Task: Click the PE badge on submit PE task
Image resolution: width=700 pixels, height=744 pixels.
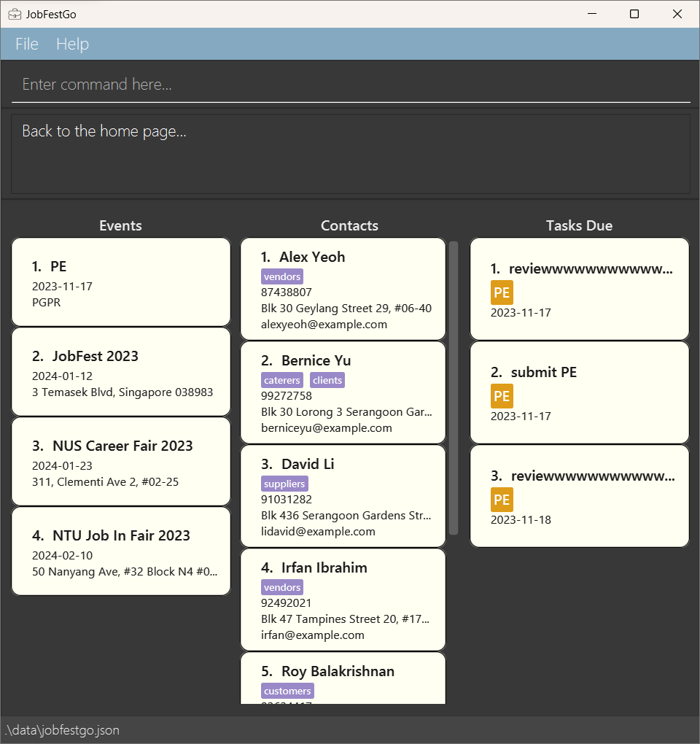Action: point(502,396)
